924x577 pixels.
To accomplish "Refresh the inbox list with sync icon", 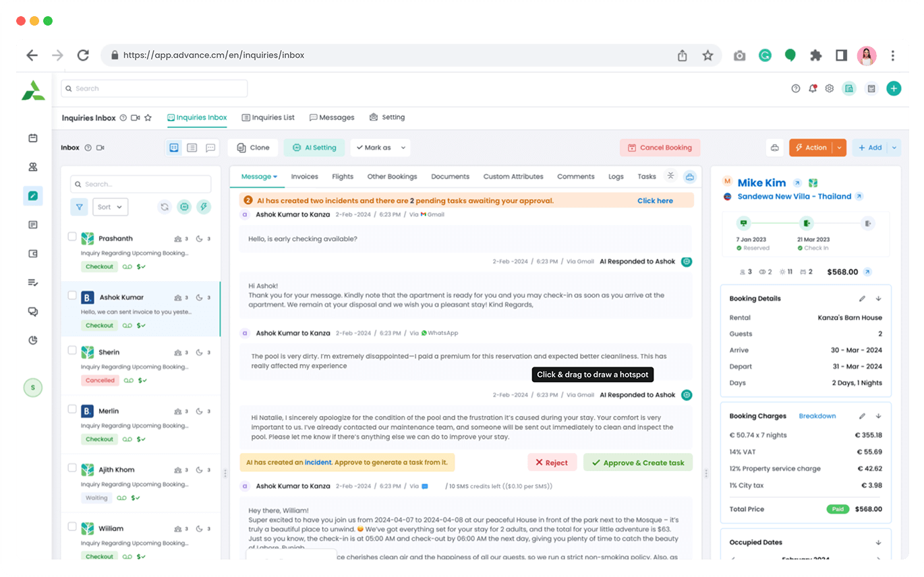I will pos(165,207).
